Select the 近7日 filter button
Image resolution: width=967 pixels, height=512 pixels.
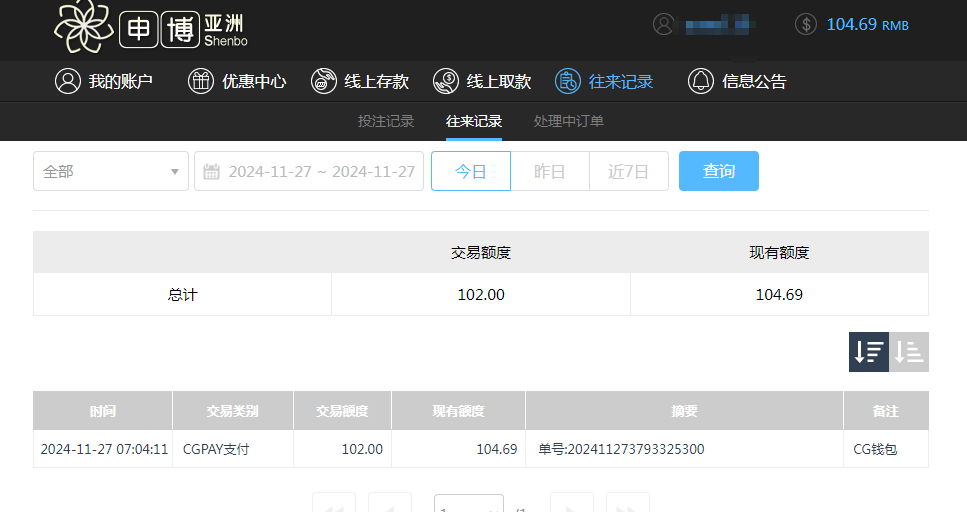pos(628,171)
